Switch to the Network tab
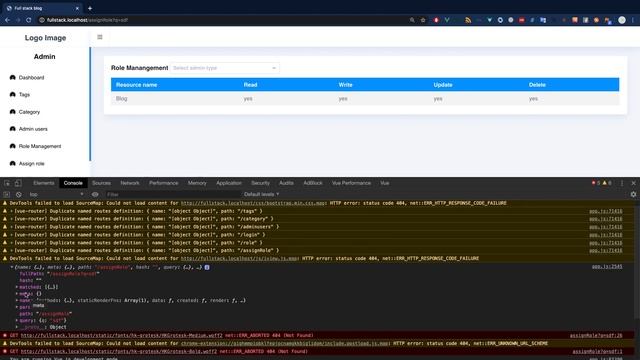The image size is (640, 360). [x=130, y=183]
